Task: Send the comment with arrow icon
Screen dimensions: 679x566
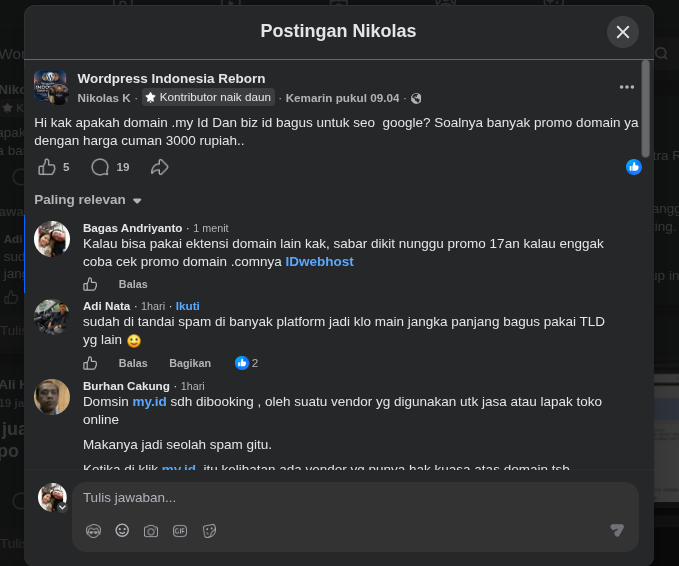Action: [617, 530]
